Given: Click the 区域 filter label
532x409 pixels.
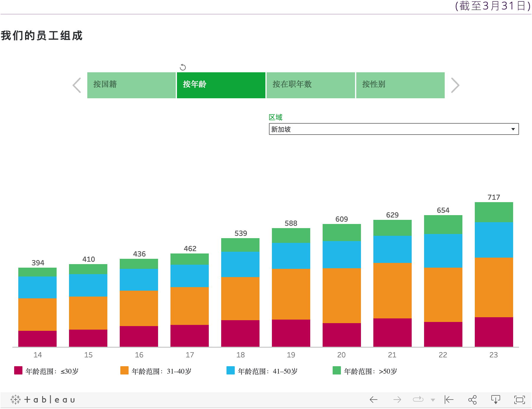Looking at the screenshot, I should coord(276,117).
